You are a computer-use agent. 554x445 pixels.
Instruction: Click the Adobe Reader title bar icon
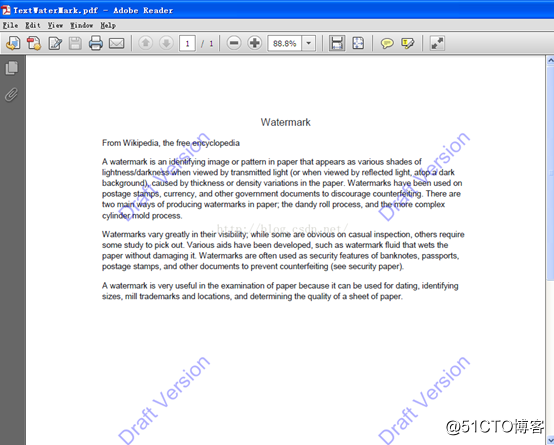[6, 10]
